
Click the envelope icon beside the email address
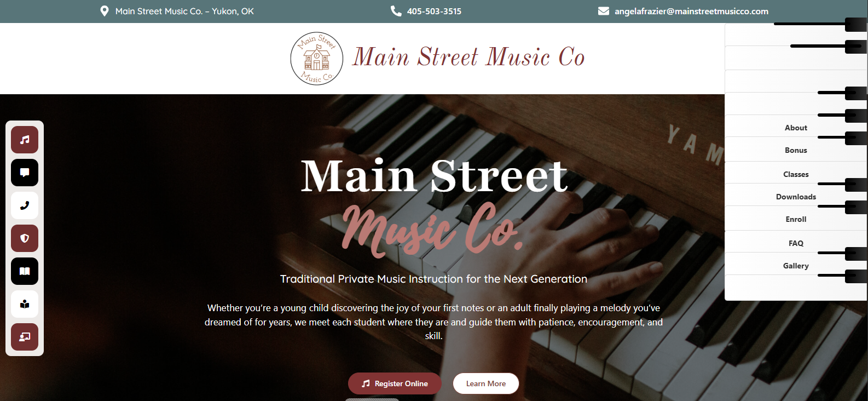tap(604, 11)
